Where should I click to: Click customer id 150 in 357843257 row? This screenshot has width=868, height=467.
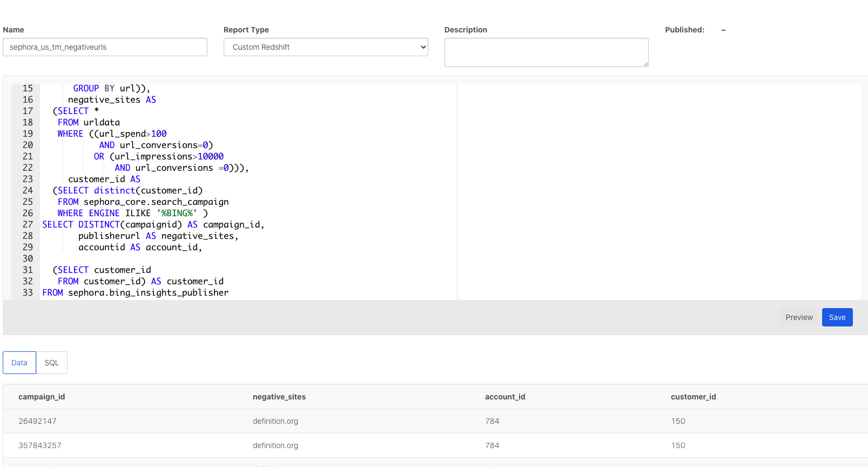click(x=678, y=445)
